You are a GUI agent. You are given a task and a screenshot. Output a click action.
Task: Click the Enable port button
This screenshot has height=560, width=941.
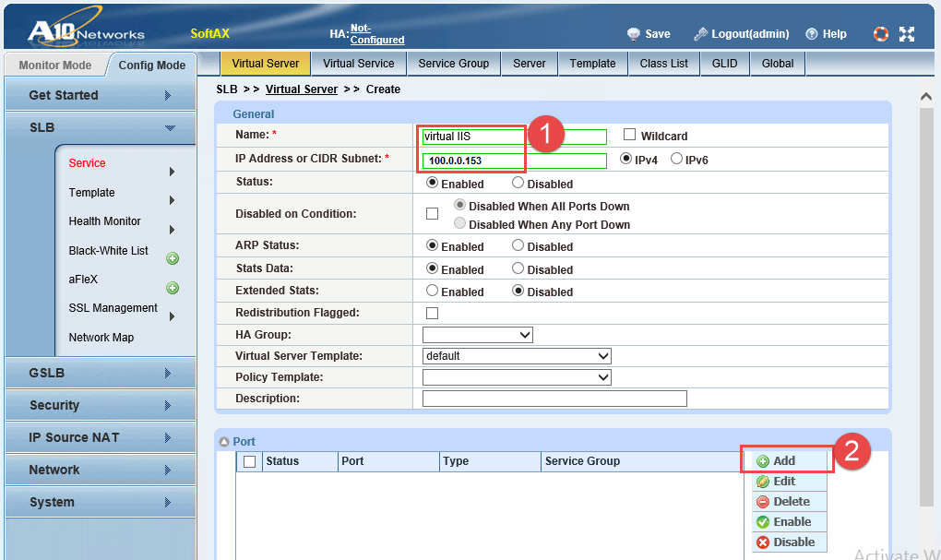pyautogui.click(x=788, y=522)
